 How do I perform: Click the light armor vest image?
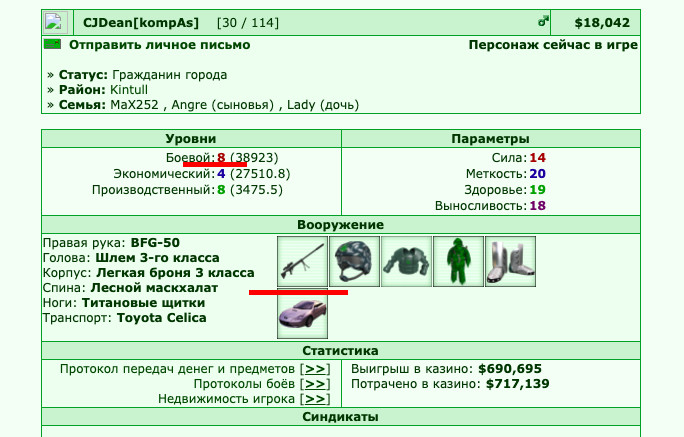[x=406, y=262]
